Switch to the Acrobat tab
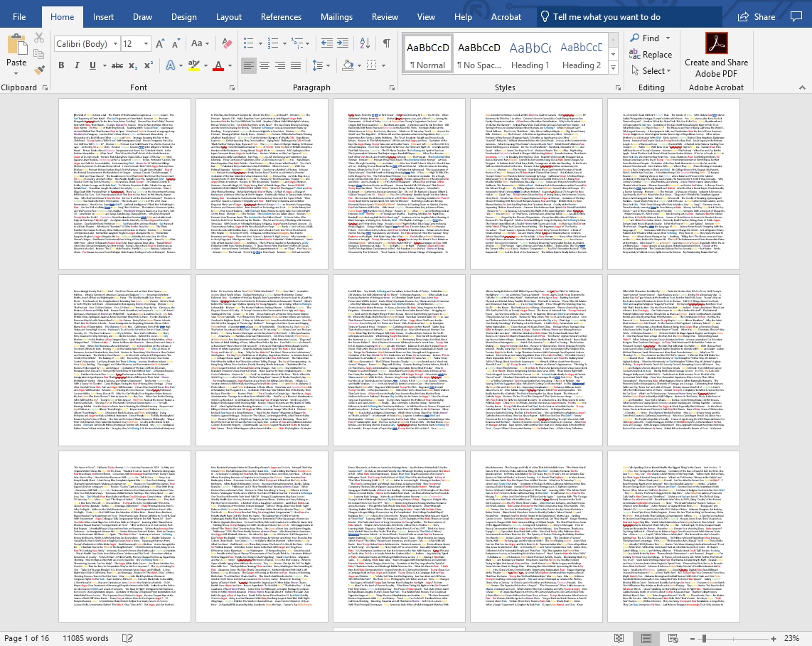The image size is (812, 646). point(506,16)
